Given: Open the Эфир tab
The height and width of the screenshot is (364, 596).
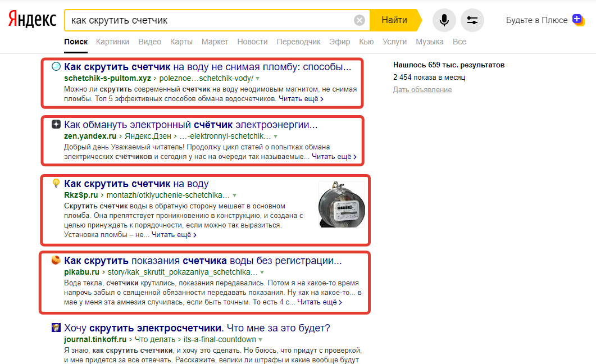Looking at the screenshot, I should tap(339, 42).
